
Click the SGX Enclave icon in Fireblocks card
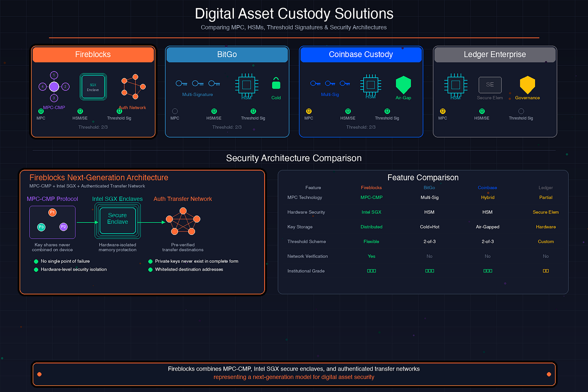click(93, 86)
